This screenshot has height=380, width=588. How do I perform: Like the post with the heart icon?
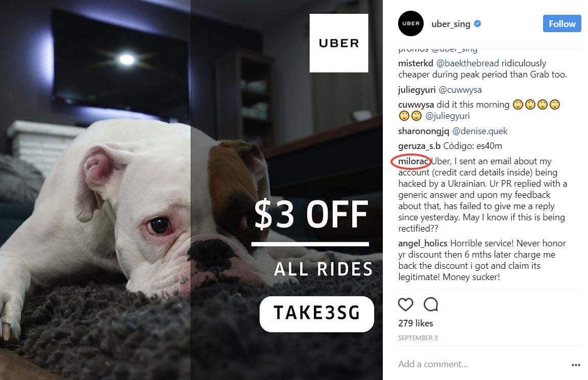click(405, 305)
